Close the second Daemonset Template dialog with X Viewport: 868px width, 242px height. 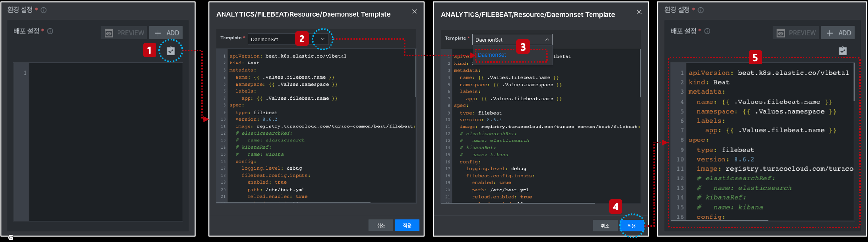pos(639,12)
